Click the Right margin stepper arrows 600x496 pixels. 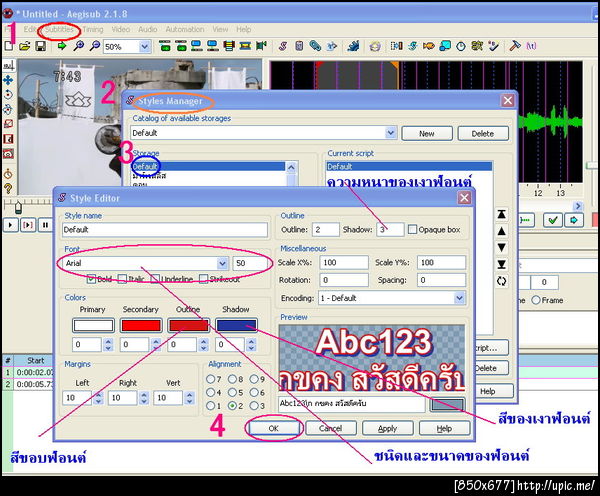[144, 398]
